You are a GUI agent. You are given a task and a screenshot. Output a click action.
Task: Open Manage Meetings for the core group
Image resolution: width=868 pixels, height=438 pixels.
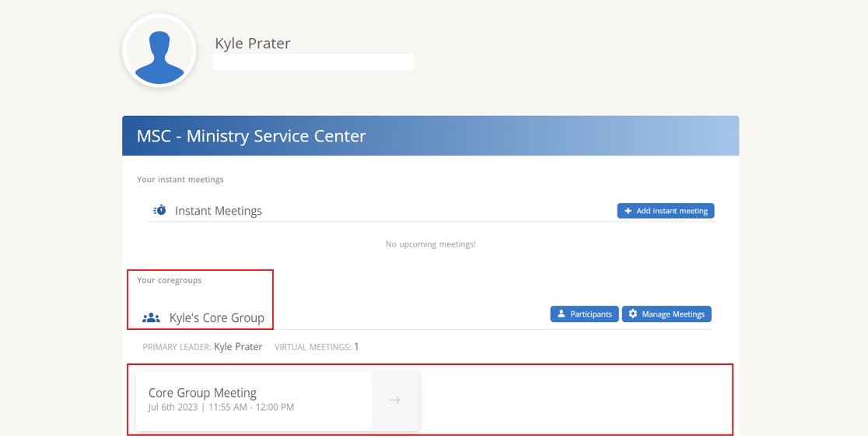[x=667, y=314]
